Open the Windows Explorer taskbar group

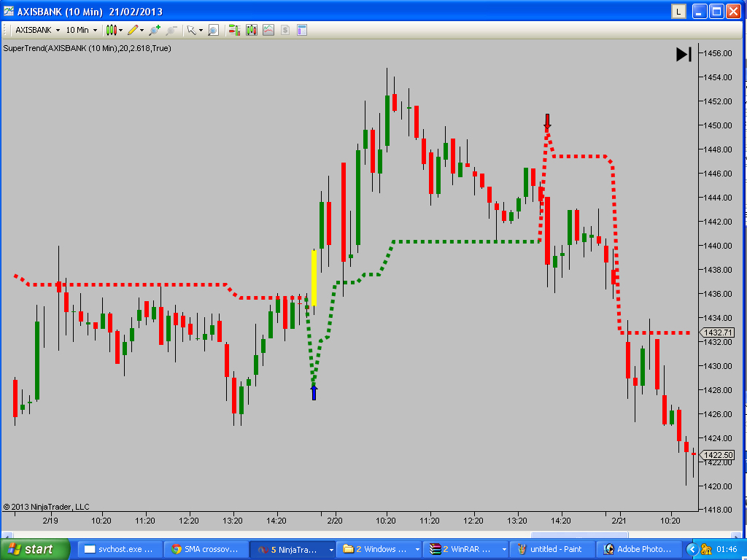coord(379,549)
